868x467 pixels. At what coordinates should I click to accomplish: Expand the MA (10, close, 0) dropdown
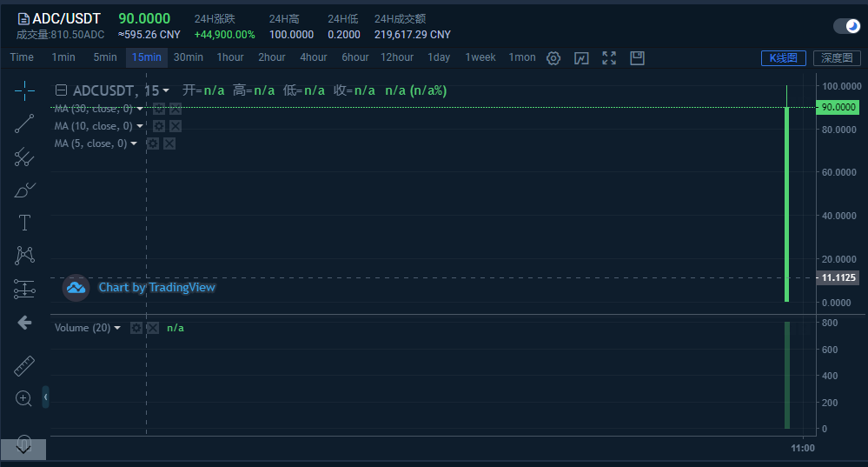[140, 126]
